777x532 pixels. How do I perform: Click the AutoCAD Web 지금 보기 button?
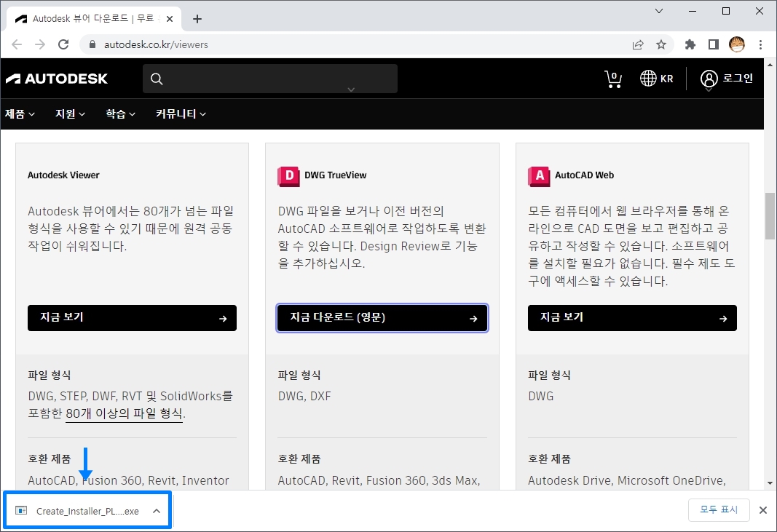coord(632,318)
